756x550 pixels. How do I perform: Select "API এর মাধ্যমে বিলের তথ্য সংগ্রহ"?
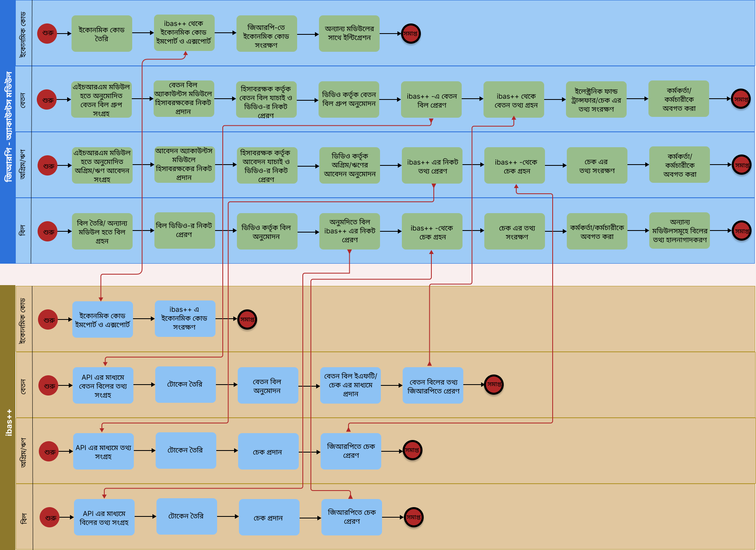tap(104, 517)
